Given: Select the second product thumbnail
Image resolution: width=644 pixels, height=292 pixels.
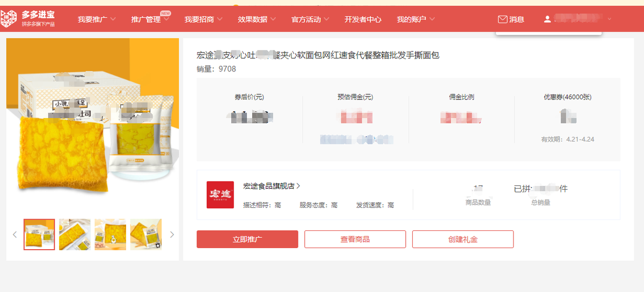Looking at the screenshot, I should 75,235.
